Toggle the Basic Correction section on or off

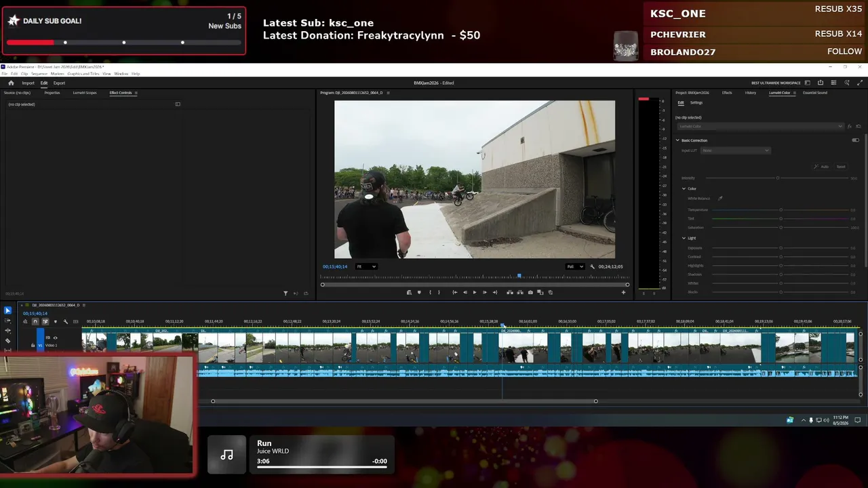pos(855,140)
